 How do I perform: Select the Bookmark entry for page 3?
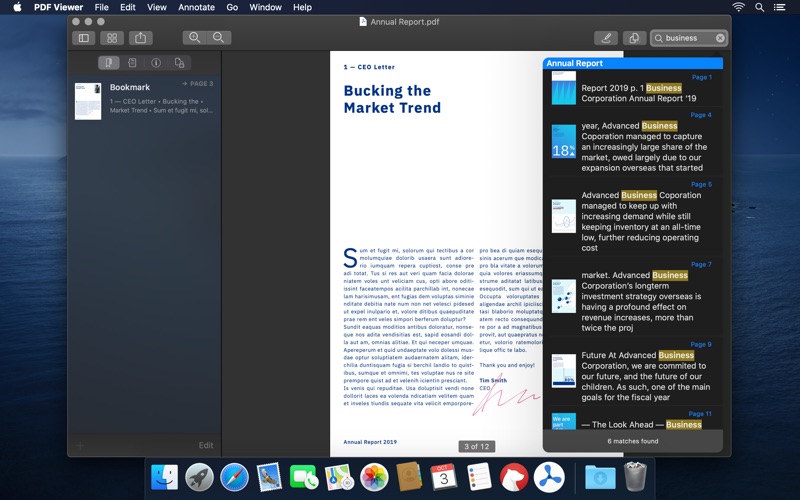(144, 100)
